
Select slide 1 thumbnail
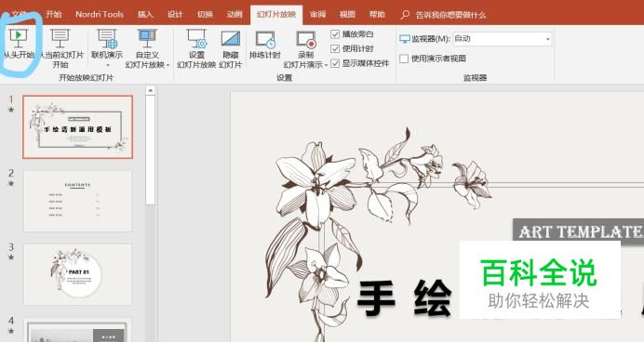tap(77, 126)
